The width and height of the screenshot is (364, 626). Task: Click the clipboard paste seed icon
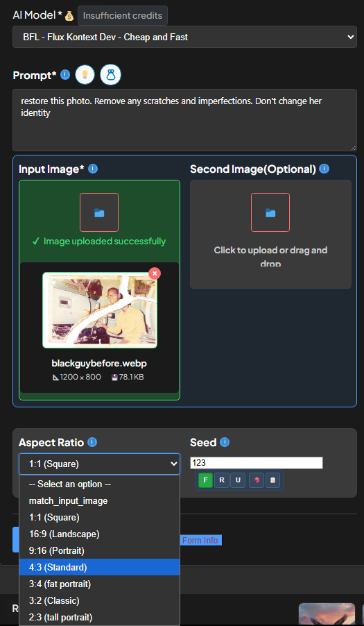(x=272, y=480)
